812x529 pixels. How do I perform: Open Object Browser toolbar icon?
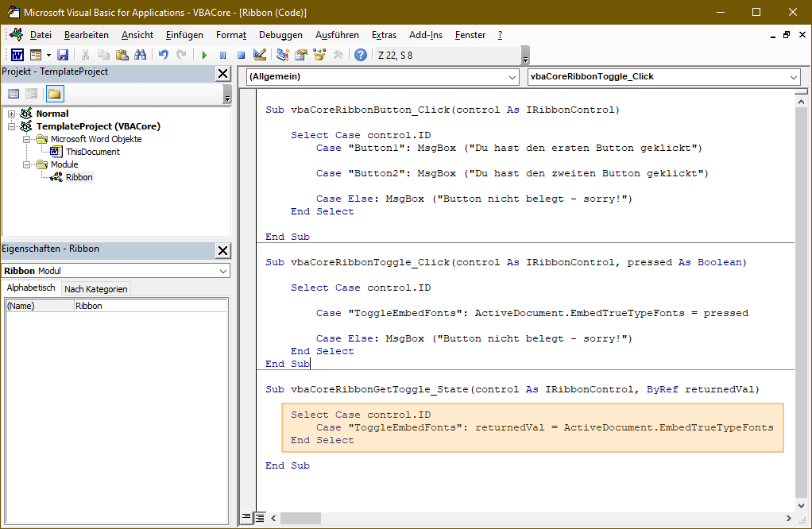pyautogui.click(x=319, y=55)
